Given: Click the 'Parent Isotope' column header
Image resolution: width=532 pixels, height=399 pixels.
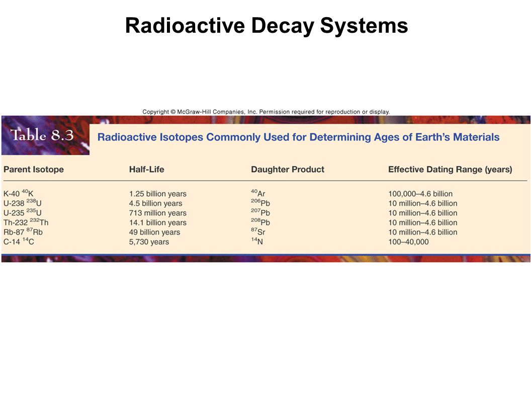Looking at the screenshot, I should pyautogui.click(x=34, y=169).
